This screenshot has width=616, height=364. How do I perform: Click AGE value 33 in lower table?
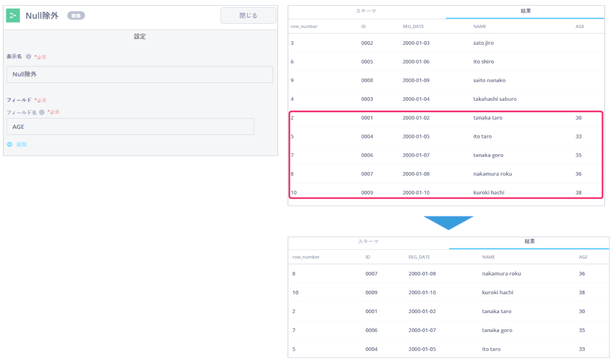coord(582,349)
